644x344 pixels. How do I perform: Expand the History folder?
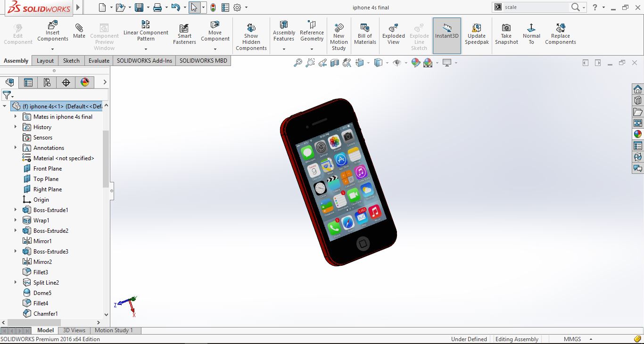(16, 127)
